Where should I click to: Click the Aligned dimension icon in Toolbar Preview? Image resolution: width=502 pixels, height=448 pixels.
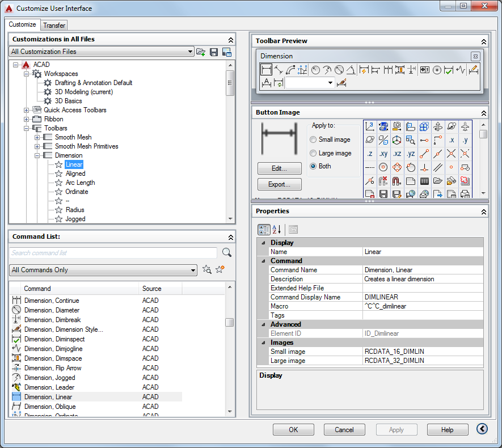click(278, 69)
